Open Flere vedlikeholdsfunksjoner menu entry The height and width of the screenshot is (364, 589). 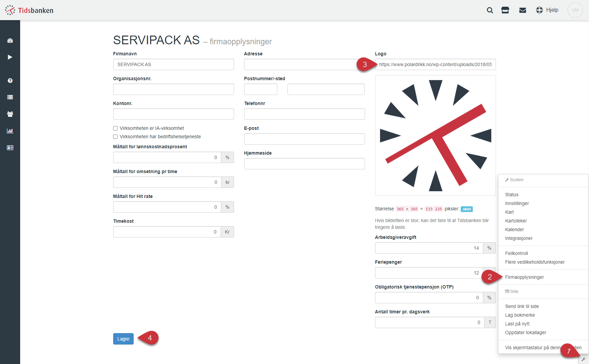point(535,262)
